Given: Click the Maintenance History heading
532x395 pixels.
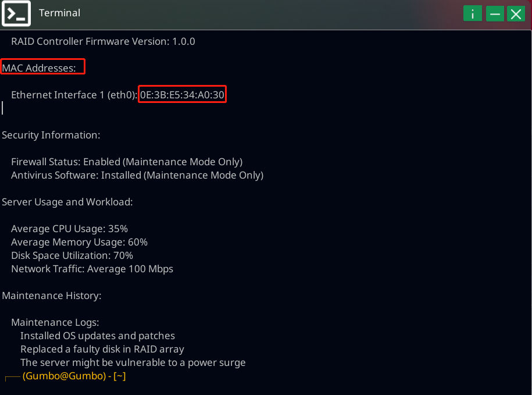Looking at the screenshot, I should [52, 296].
